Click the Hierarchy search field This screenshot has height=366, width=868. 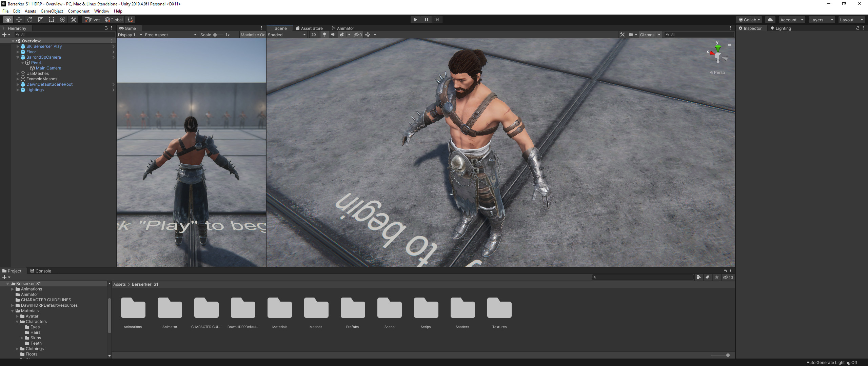point(64,35)
